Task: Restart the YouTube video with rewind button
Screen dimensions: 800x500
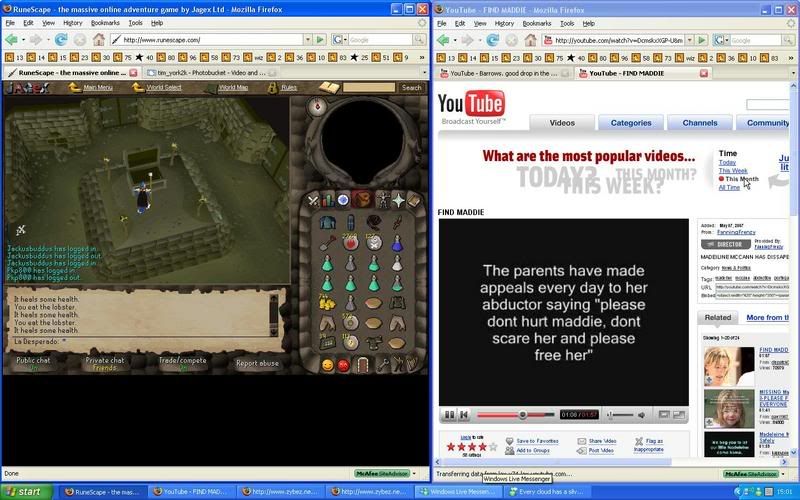Action: tap(464, 415)
